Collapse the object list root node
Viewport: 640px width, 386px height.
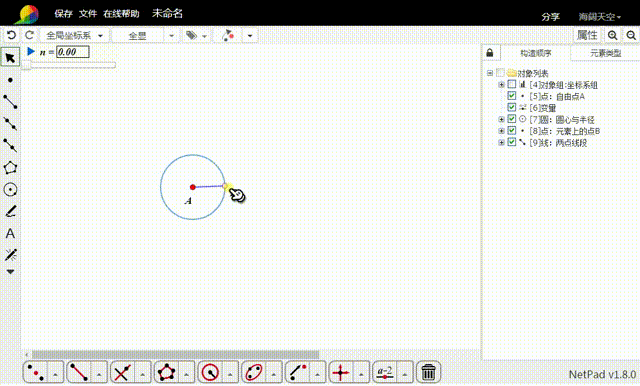click(490, 73)
